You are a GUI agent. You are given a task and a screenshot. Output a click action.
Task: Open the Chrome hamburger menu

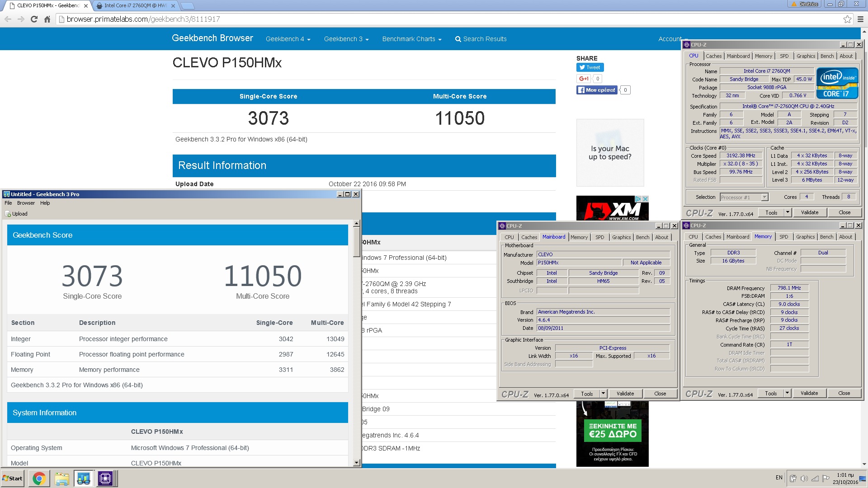[x=860, y=19]
